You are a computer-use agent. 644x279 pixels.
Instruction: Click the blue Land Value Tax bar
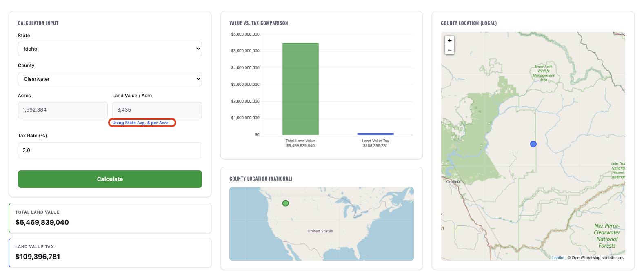tap(375, 134)
